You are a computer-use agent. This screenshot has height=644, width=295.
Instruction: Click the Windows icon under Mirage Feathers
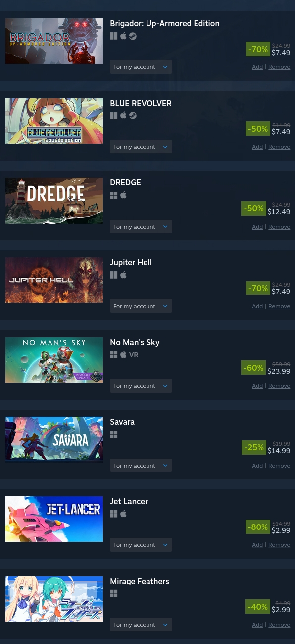click(x=113, y=593)
